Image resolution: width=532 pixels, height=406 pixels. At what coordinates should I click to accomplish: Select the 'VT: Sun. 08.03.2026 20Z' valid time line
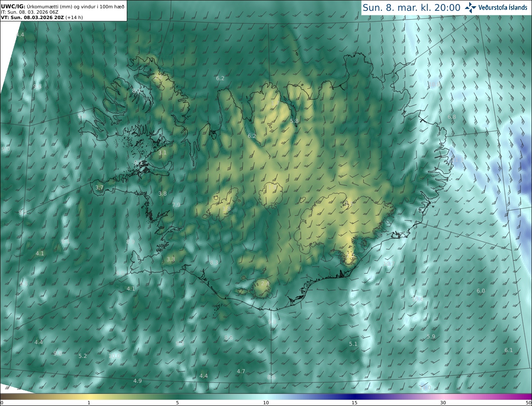(32, 17)
